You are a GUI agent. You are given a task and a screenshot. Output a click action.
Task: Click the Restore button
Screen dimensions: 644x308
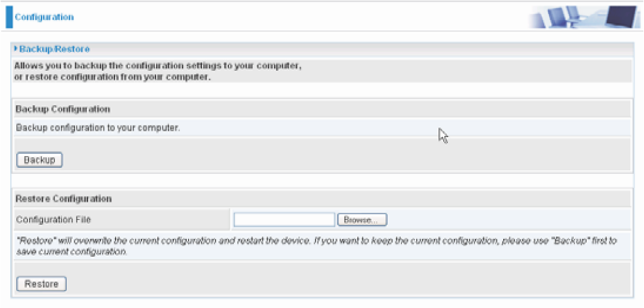point(42,284)
